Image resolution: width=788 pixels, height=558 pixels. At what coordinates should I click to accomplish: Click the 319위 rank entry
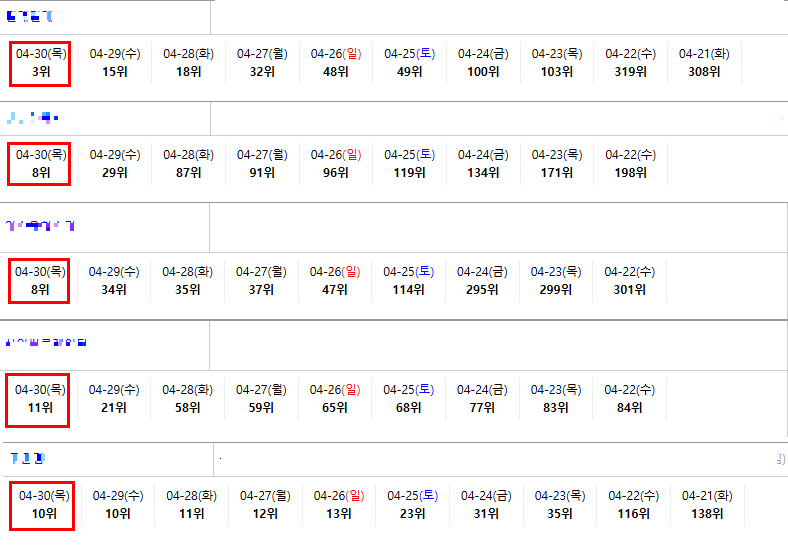click(630, 63)
